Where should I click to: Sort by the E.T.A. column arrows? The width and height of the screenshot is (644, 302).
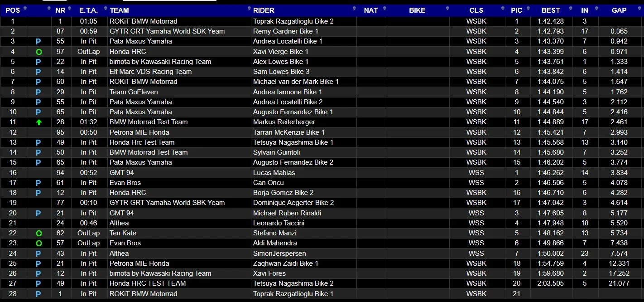click(x=105, y=9)
